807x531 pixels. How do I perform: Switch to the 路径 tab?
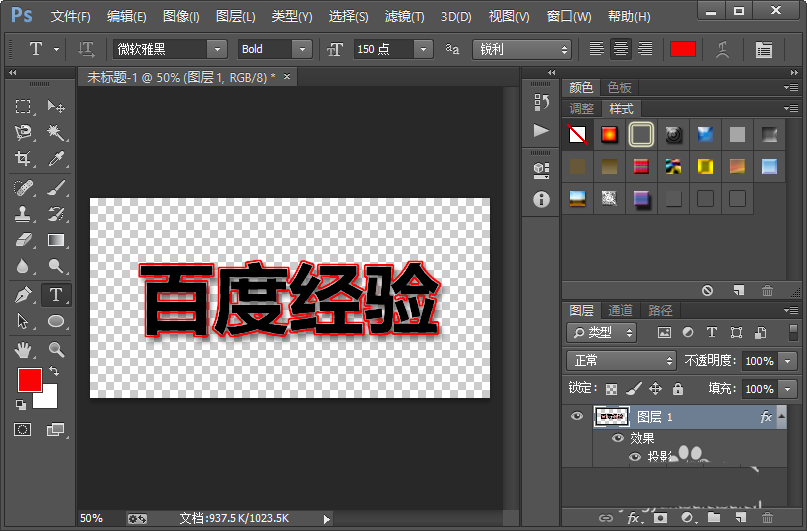(660, 310)
